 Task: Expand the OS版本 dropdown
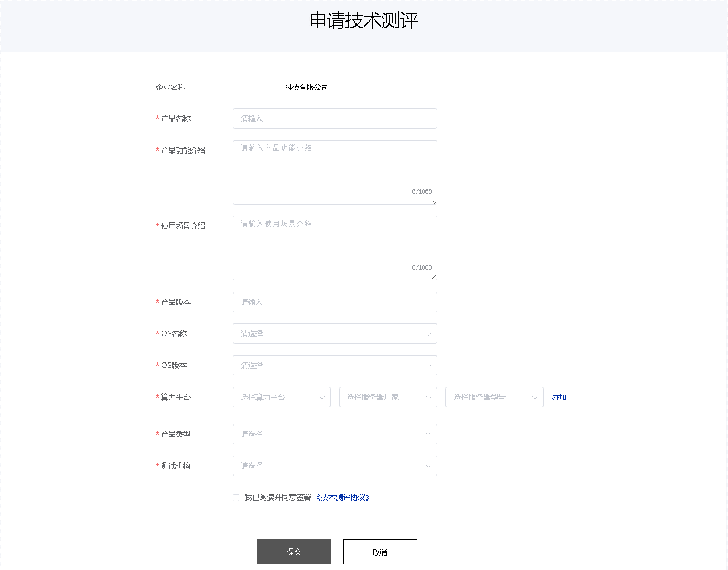(x=334, y=365)
